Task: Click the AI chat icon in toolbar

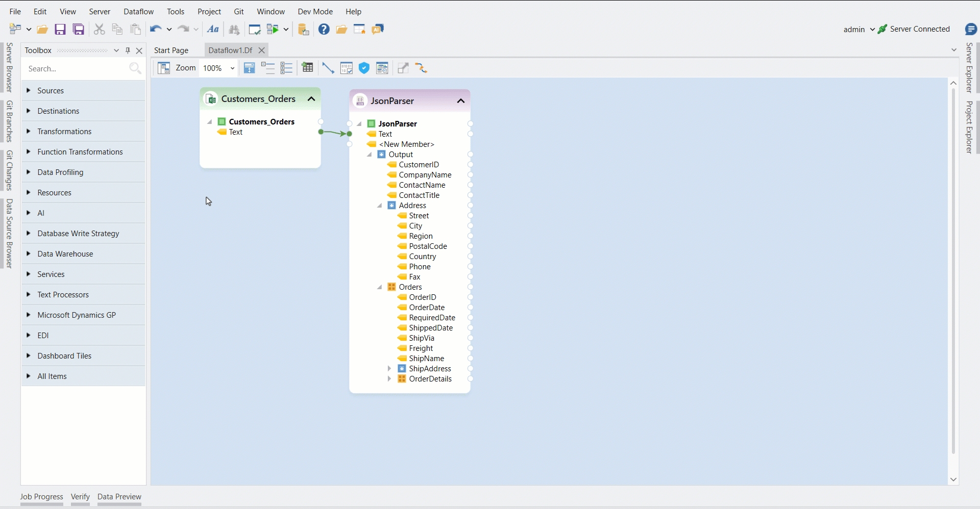Action: 378,30
